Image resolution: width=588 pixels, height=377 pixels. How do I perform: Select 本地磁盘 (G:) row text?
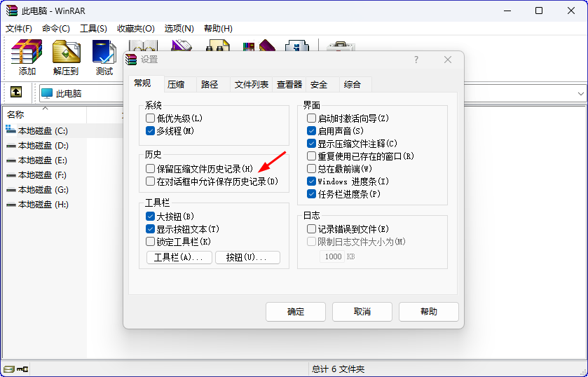[x=43, y=190]
